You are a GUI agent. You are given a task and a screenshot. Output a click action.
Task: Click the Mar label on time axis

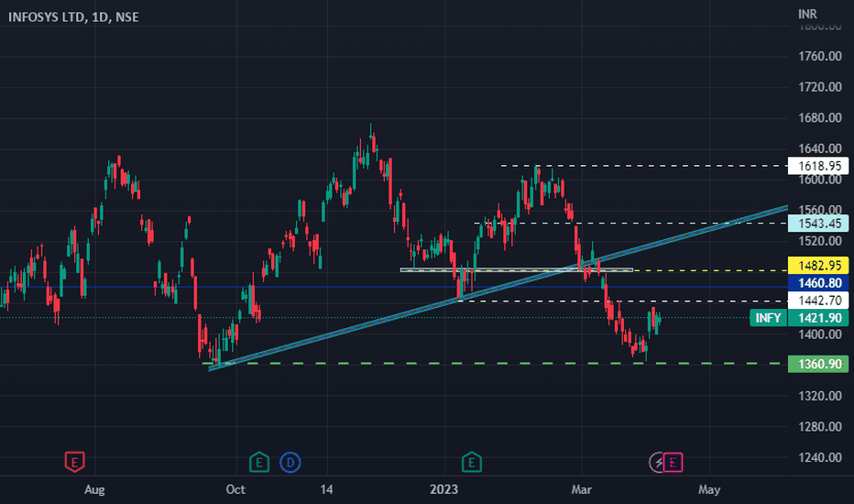click(x=582, y=489)
